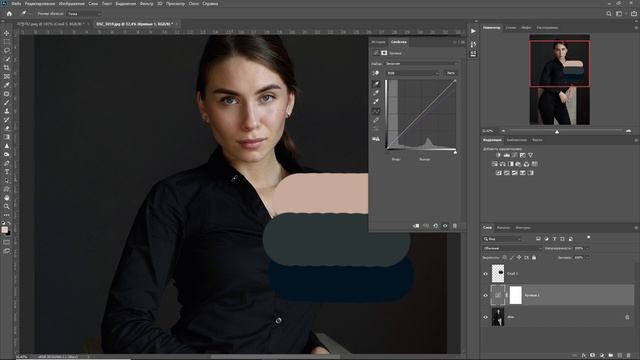Open the Файл menu
This screenshot has width=640, height=360.
coord(16,4)
